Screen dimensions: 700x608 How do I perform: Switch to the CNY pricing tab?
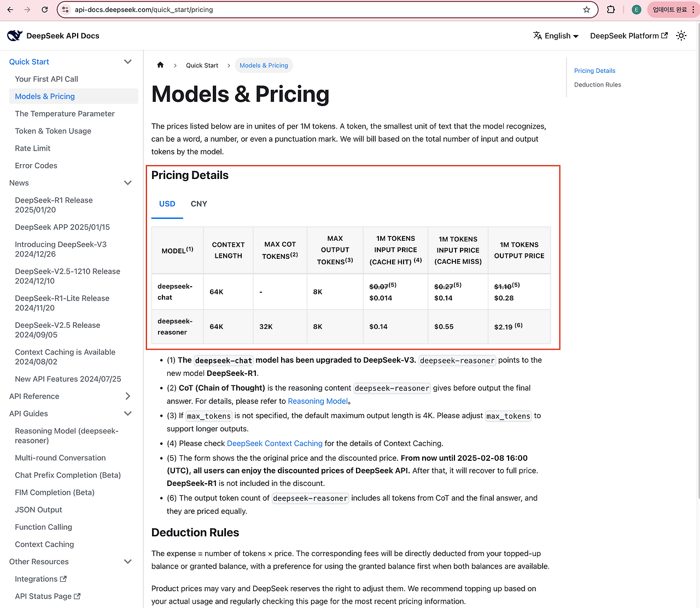tap(199, 204)
